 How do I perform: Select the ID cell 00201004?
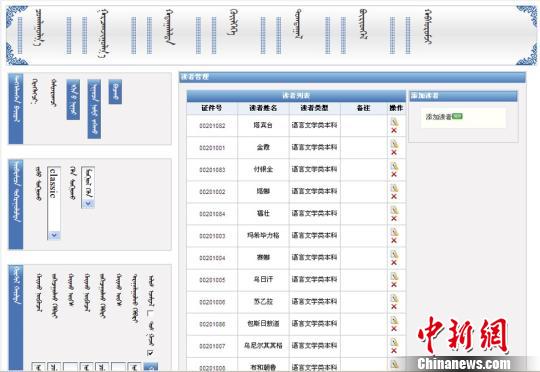click(x=212, y=258)
